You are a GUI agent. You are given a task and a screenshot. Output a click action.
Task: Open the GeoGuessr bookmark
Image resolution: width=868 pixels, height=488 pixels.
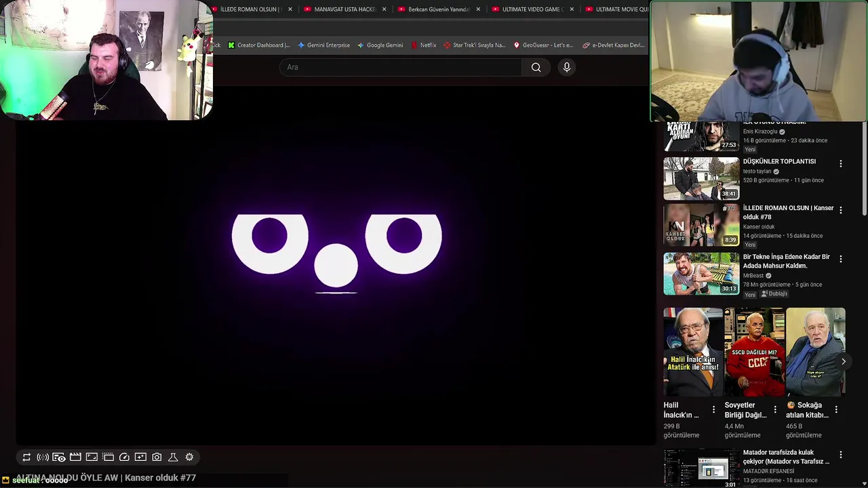(543, 45)
